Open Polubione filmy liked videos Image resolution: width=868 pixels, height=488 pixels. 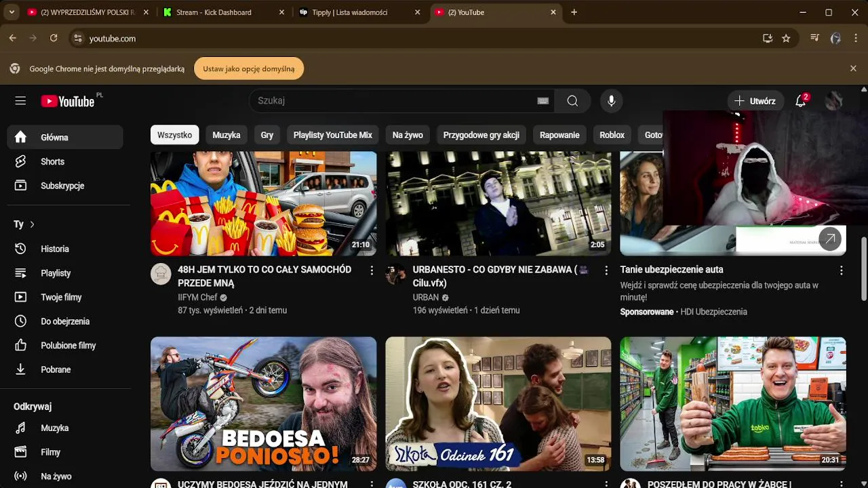[x=65, y=346]
